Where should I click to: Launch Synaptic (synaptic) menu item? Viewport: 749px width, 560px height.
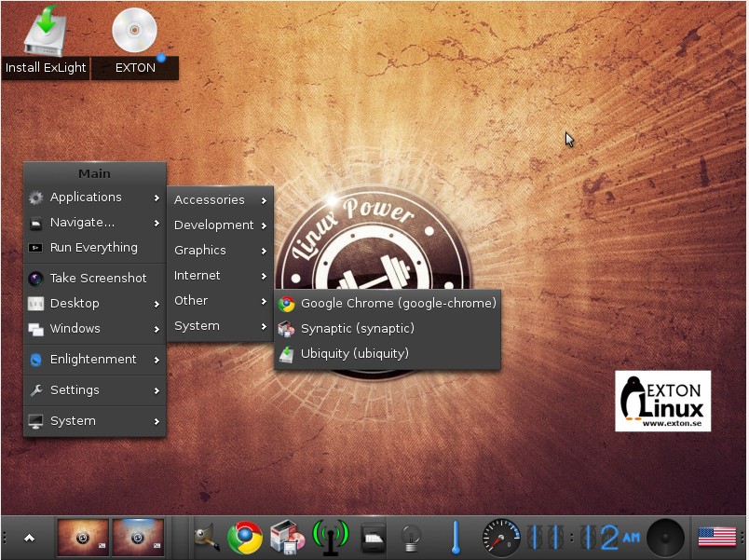click(388, 329)
